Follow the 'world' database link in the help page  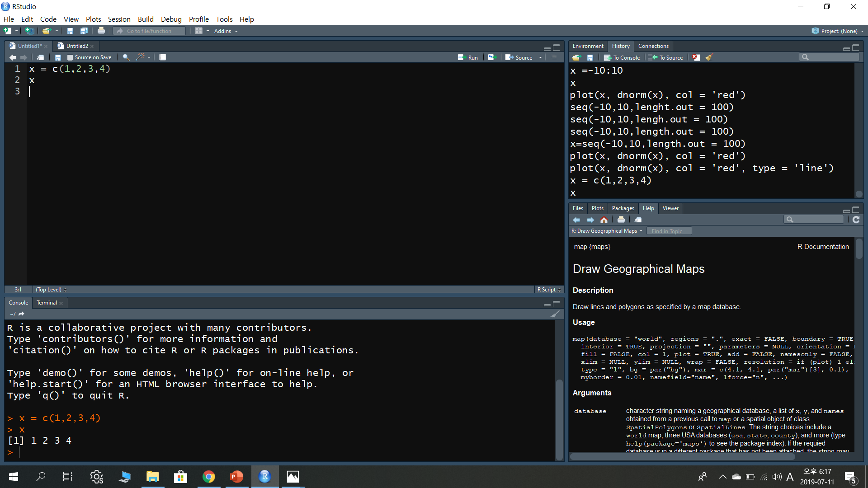pos(636,436)
